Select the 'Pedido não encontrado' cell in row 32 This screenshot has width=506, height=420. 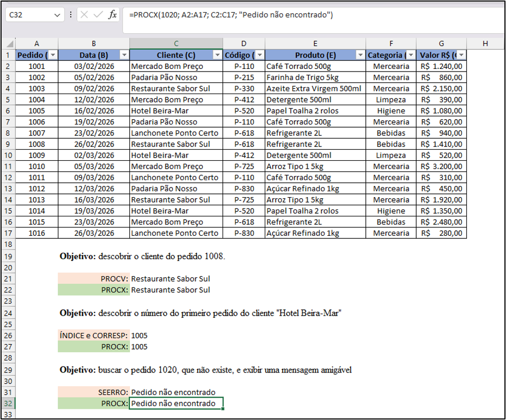click(176, 403)
